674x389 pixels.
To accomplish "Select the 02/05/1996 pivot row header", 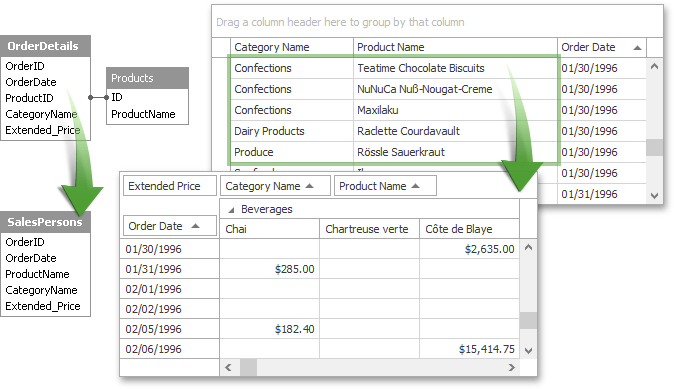I will coord(169,329).
